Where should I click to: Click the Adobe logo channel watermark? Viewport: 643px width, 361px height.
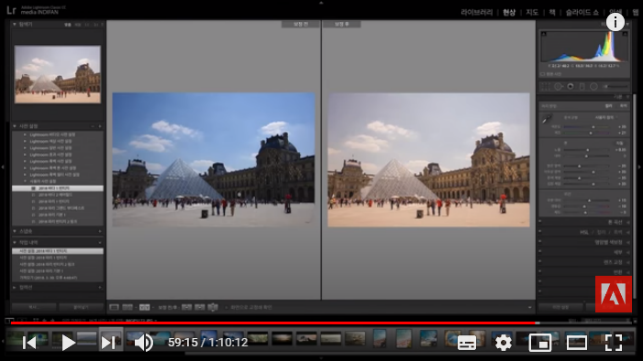pyautogui.click(x=613, y=294)
